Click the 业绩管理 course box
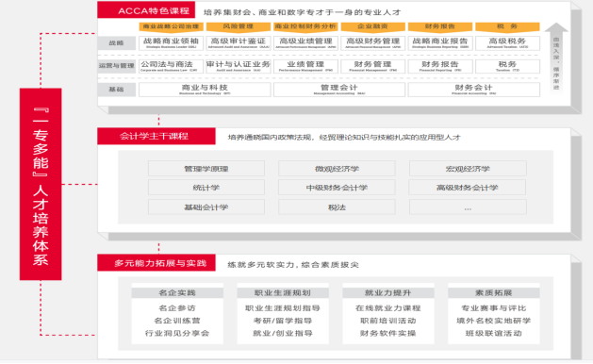 [x=305, y=66]
